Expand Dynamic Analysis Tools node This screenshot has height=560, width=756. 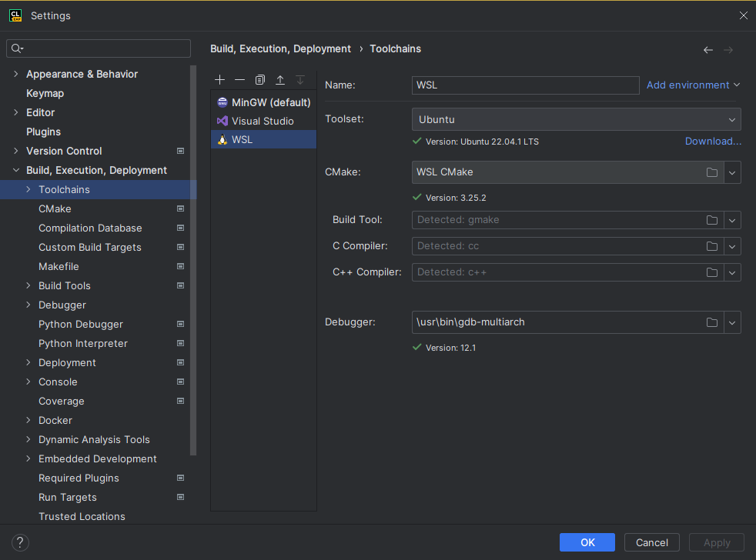tap(28, 439)
